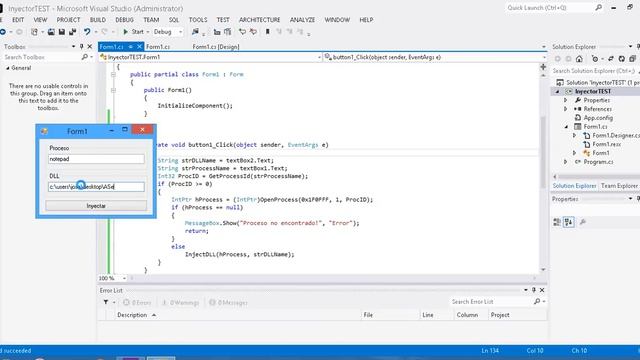Click Sync with Active Document icon
Viewport: 640px width, 360px height.
[611, 59]
